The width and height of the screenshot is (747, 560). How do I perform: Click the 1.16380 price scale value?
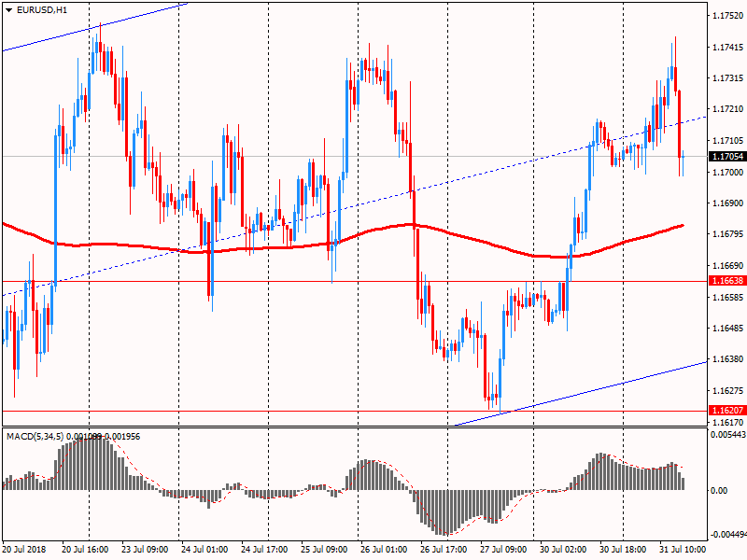point(727,359)
